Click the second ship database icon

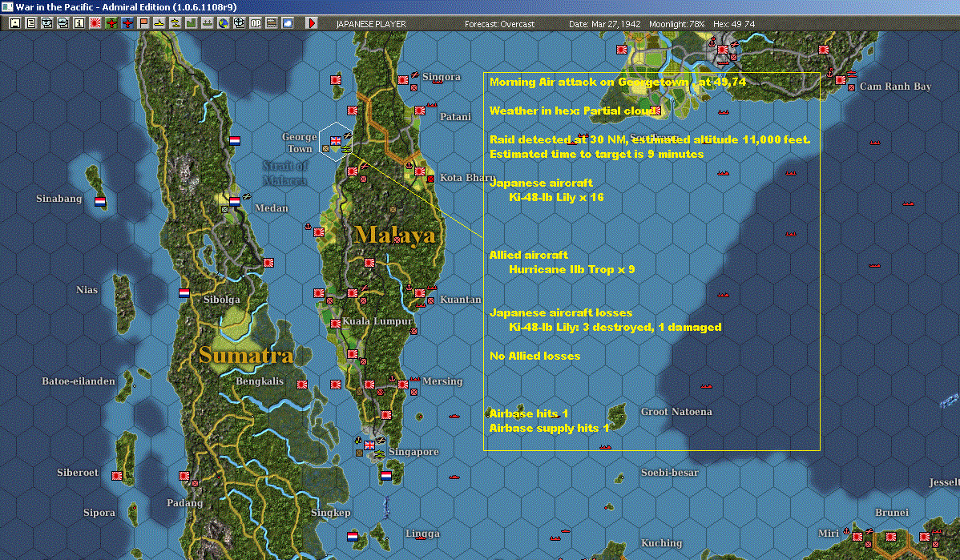63,23
